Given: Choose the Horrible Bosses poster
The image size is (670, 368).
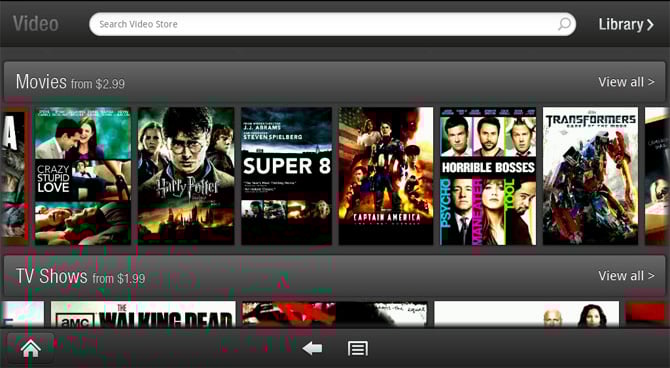Looking at the screenshot, I should click(x=488, y=176).
